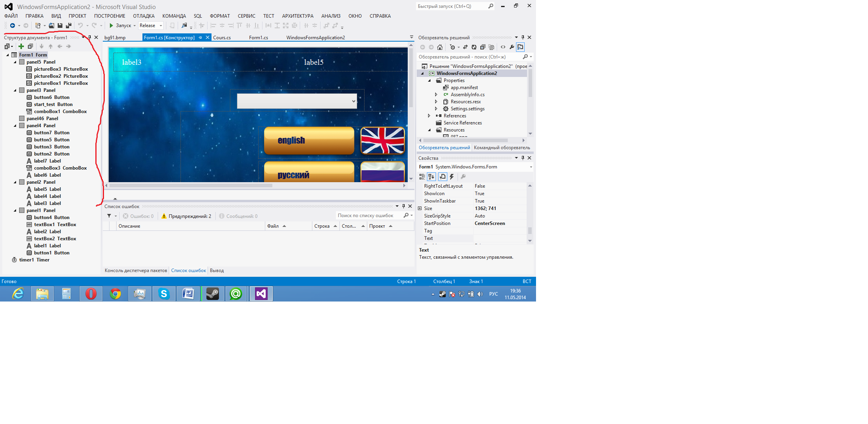Click the Save All toolbar icon
Screen dimensions: 868x424
tap(69, 26)
